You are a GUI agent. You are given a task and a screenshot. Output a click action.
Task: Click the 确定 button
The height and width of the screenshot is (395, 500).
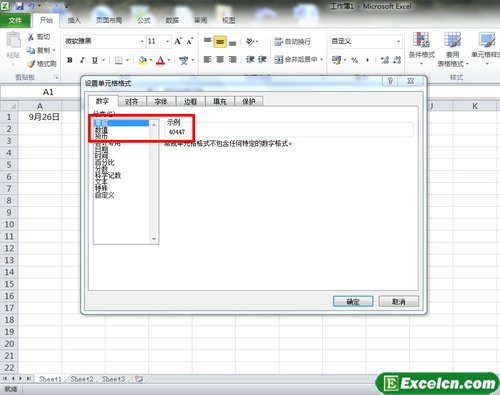(353, 302)
